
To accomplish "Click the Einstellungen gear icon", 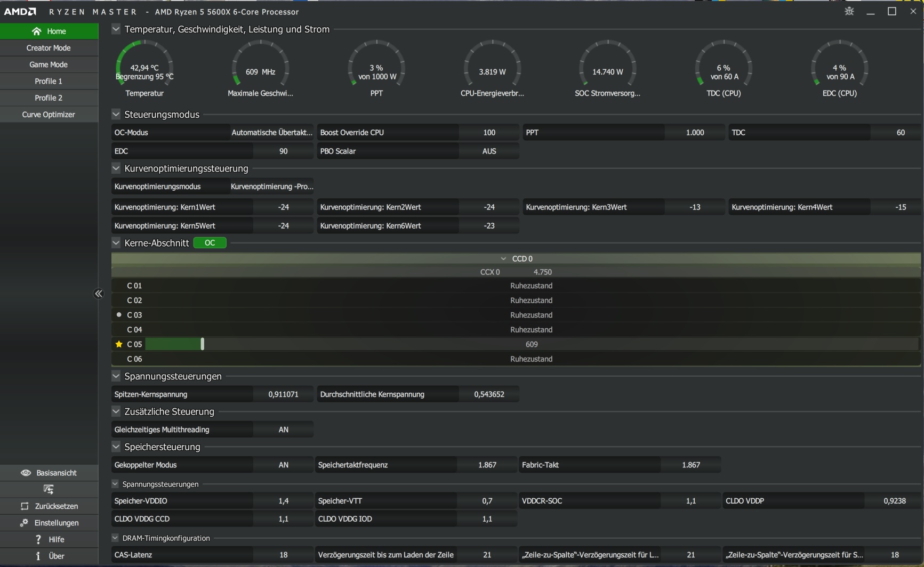I will [24, 523].
